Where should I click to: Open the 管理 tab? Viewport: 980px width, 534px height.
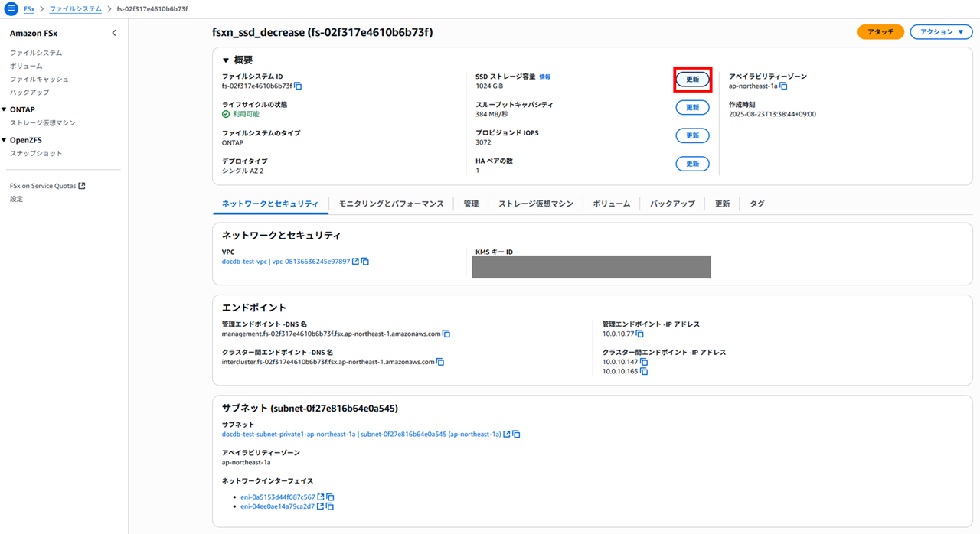pyautogui.click(x=471, y=204)
